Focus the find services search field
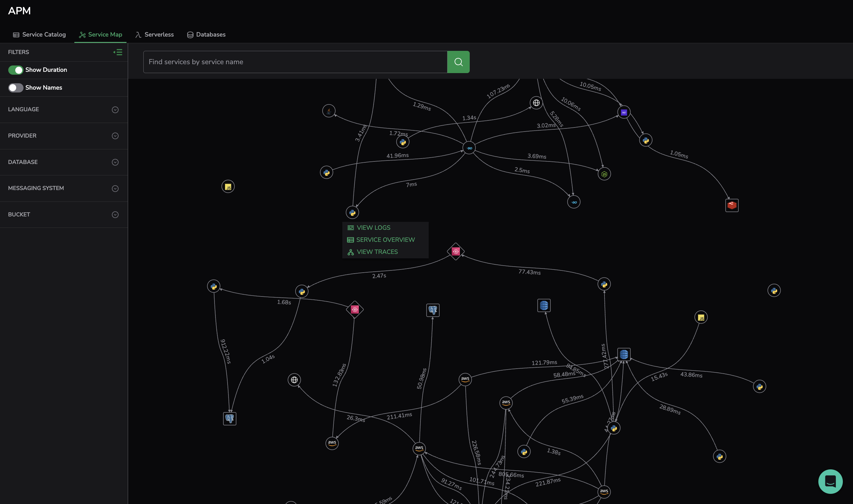 pos(295,62)
